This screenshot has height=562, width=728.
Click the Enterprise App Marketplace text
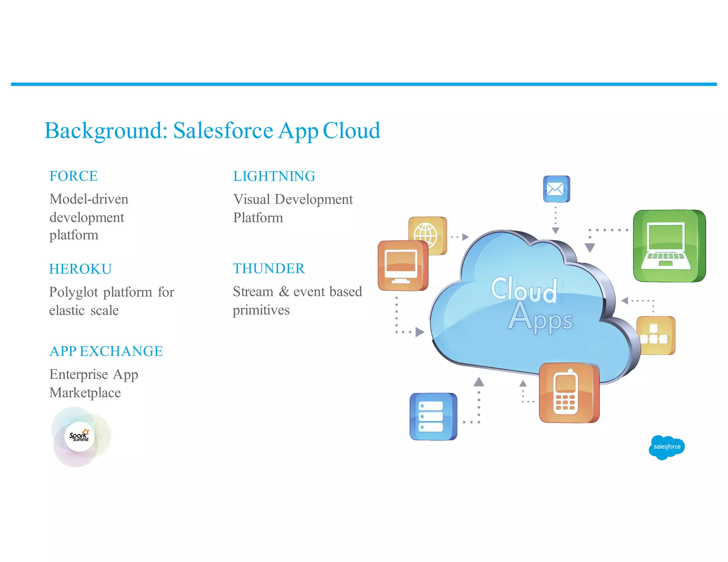pyautogui.click(x=93, y=383)
